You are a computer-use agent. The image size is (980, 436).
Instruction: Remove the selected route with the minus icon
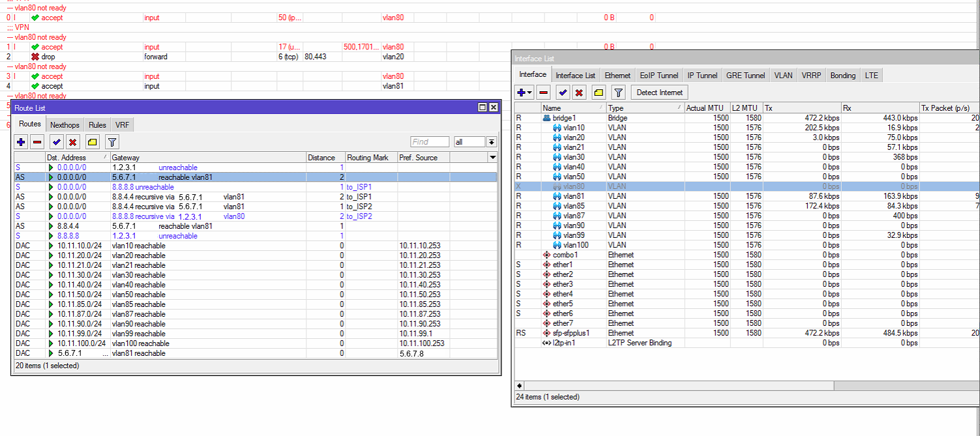tap(37, 141)
